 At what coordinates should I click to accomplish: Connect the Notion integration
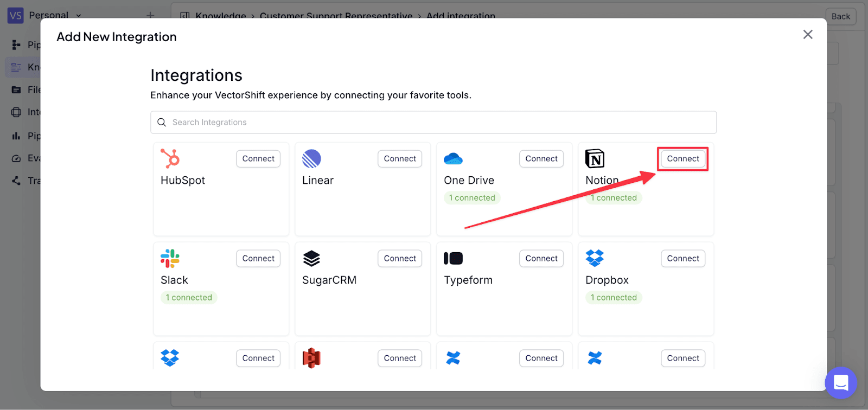point(683,159)
